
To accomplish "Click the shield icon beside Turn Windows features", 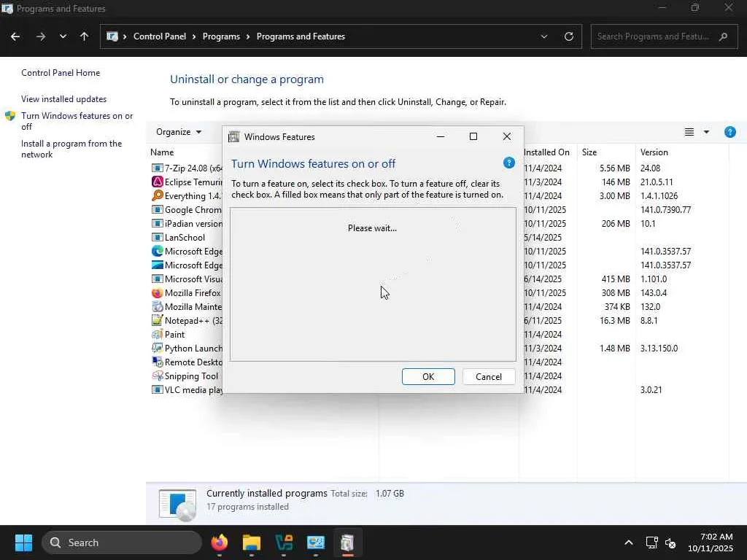I will coord(10,116).
